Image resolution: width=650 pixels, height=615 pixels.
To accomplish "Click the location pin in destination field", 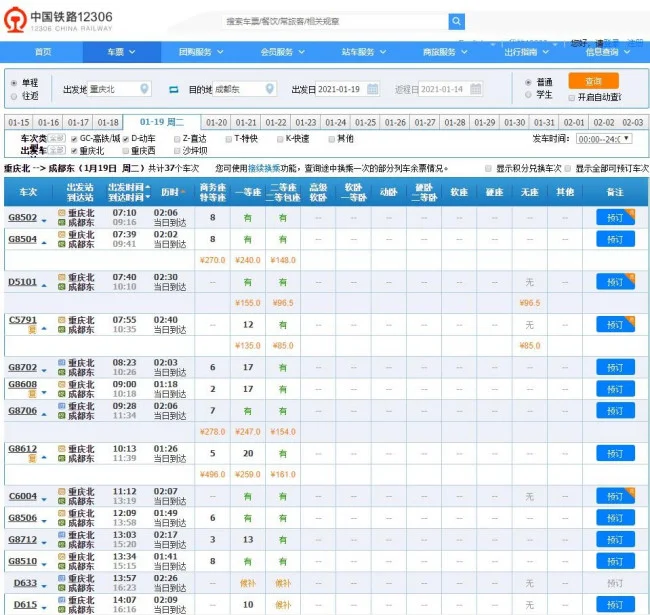I will click(x=270, y=89).
